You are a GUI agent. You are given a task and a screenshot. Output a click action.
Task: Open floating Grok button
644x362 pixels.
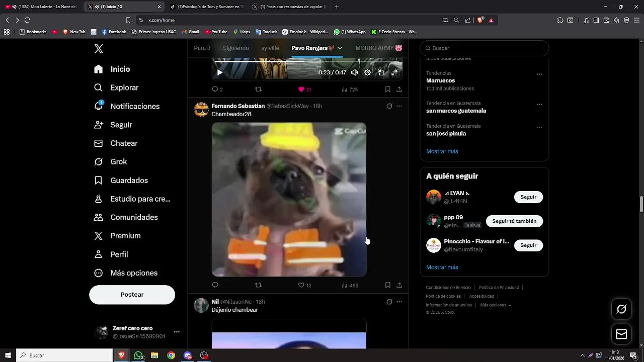point(621,309)
